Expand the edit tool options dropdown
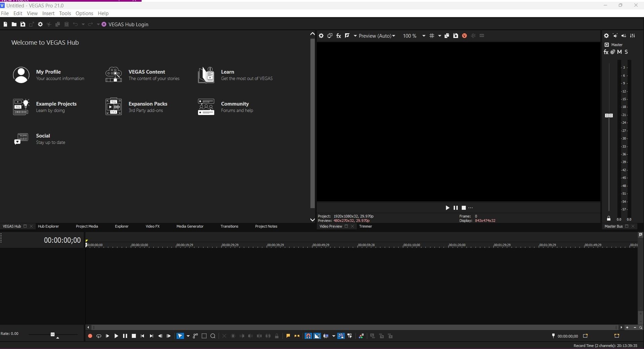The height and width of the screenshot is (349, 644). [x=188, y=336]
